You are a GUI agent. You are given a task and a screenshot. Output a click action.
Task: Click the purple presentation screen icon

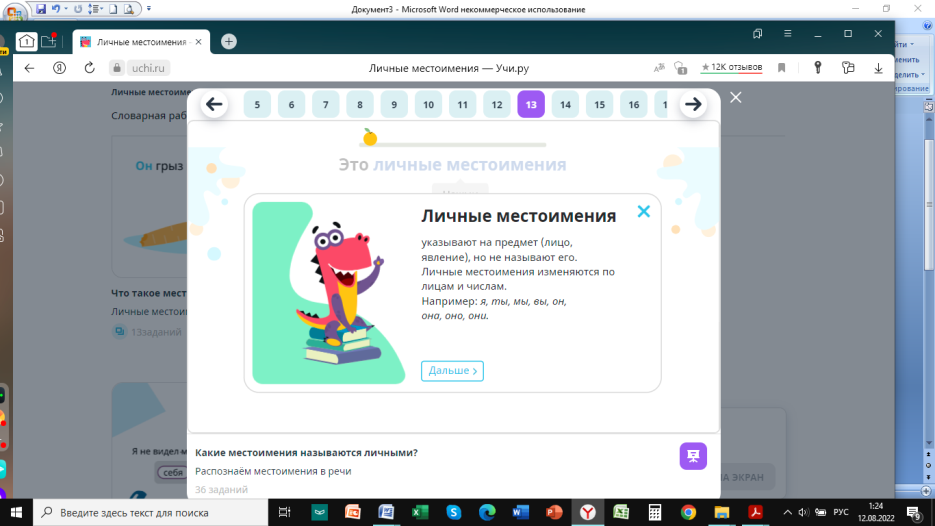click(x=693, y=456)
